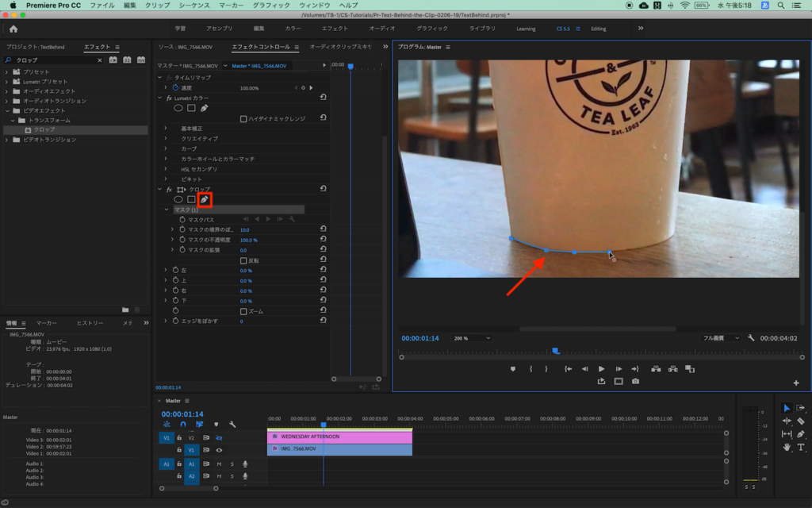Pick the Hand tool in the tools panel
The height and width of the screenshot is (508, 812).
tap(787, 448)
